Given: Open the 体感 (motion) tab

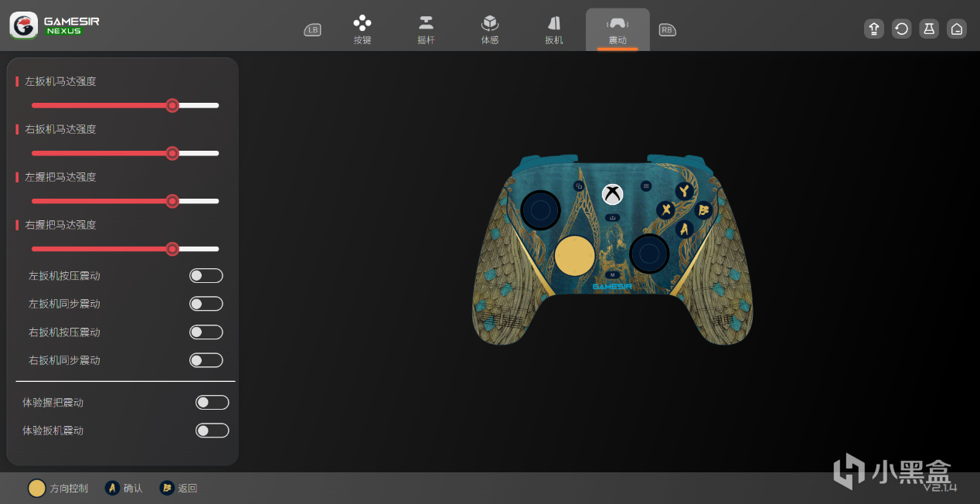Looking at the screenshot, I should pos(489,29).
